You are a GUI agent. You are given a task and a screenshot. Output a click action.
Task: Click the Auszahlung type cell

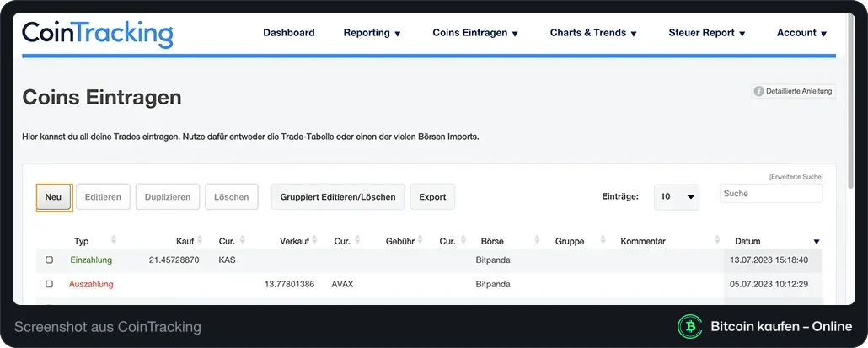point(91,284)
